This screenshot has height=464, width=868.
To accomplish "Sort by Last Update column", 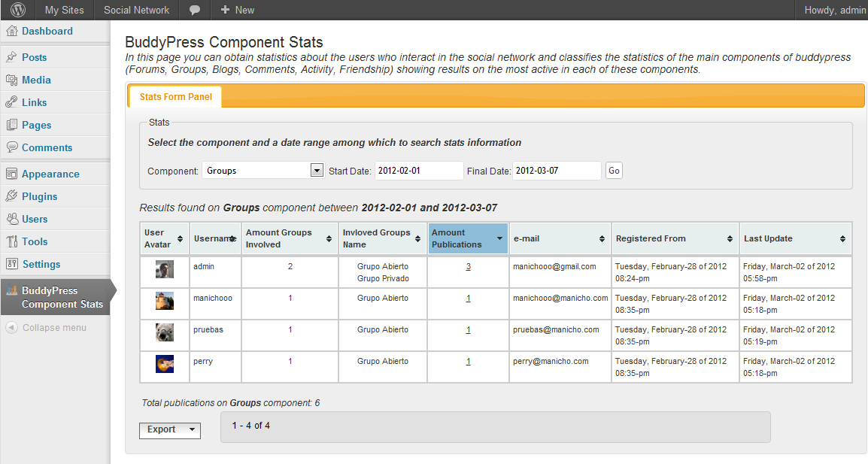I will pyautogui.click(x=796, y=238).
